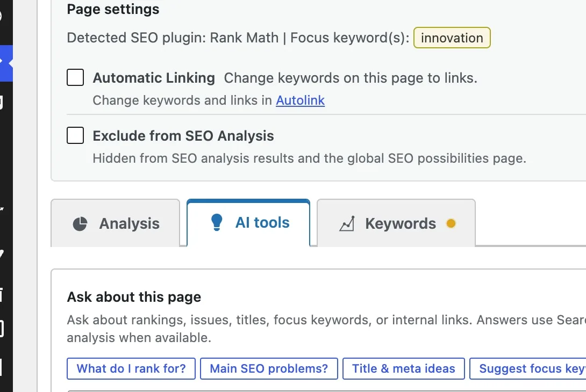The height and width of the screenshot is (392, 586).
Task: Open the Keywords tab
Action: pos(396,223)
